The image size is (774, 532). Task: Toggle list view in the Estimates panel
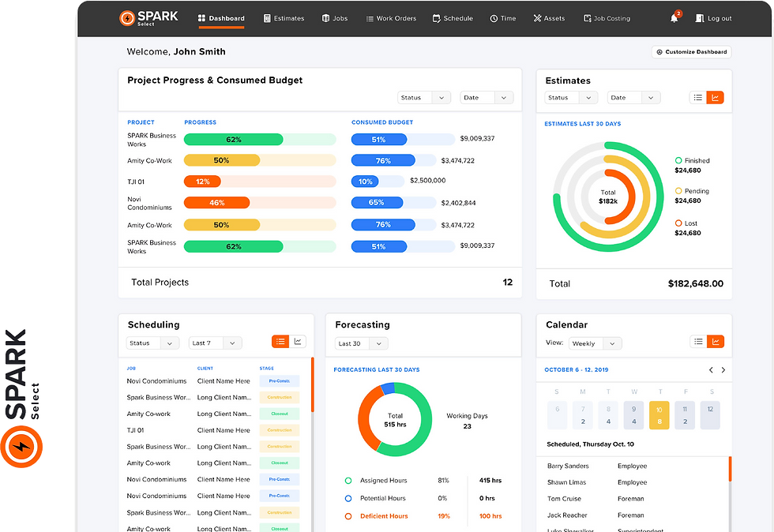pyautogui.click(x=698, y=97)
